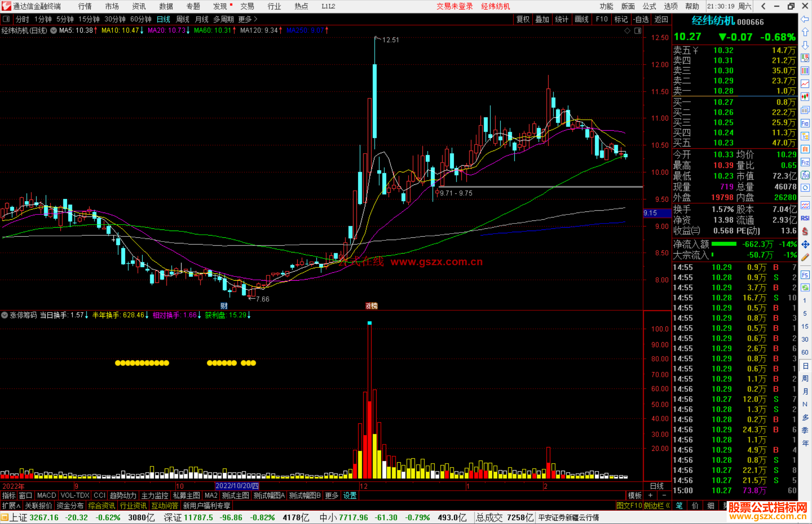
Task: Toggle the panel icon left of 分时
Action: tap(6, 19)
